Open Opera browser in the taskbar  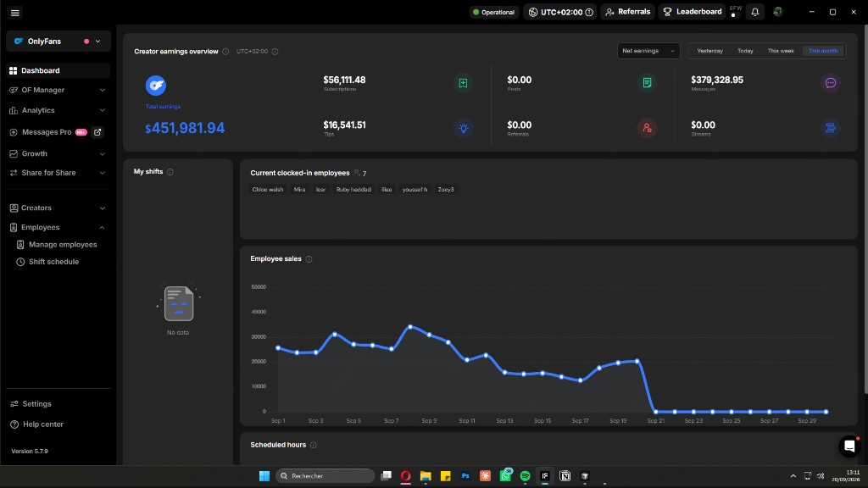[x=406, y=476]
